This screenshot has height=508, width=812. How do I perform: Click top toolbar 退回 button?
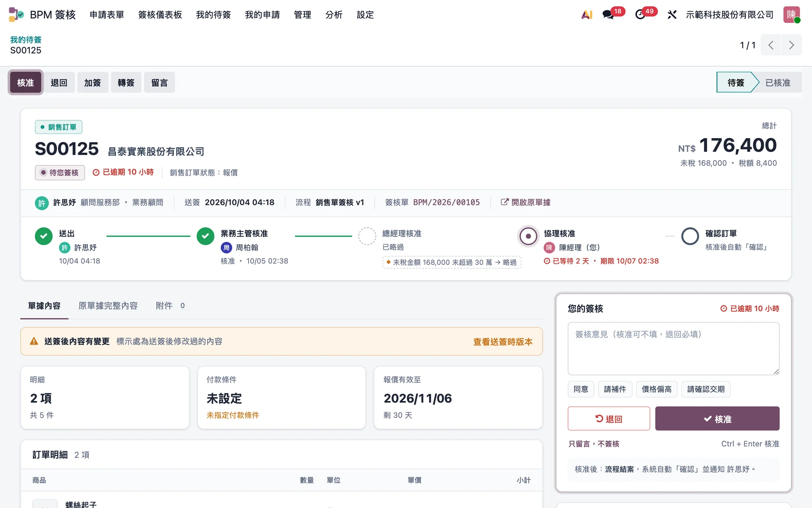click(59, 83)
